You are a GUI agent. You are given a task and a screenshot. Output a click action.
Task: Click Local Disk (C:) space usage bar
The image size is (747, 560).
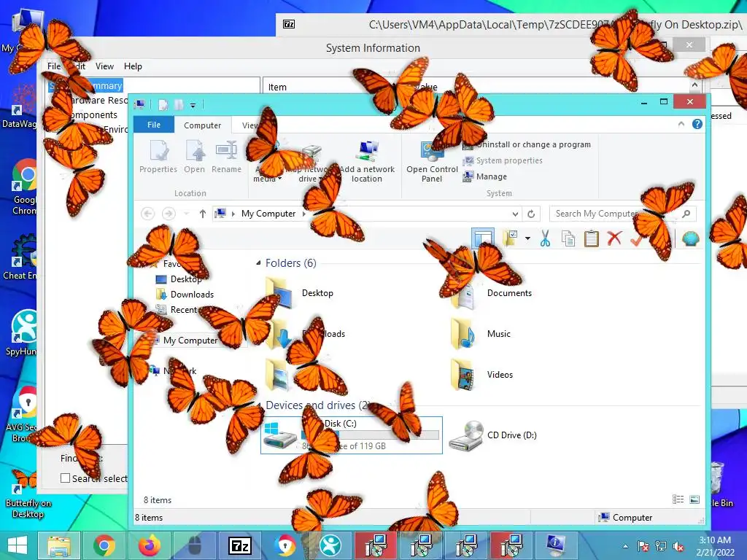(370, 435)
